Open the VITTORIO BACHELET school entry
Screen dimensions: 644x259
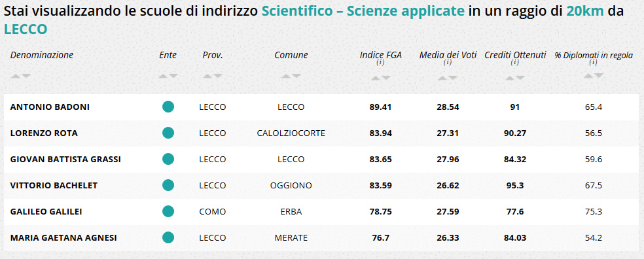[x=54, y=186]
